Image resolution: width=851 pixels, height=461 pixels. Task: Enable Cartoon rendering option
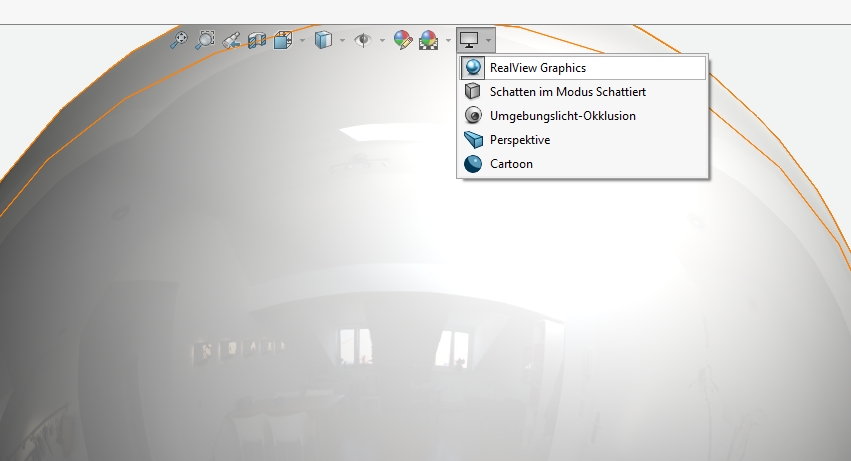coord(583,163)
